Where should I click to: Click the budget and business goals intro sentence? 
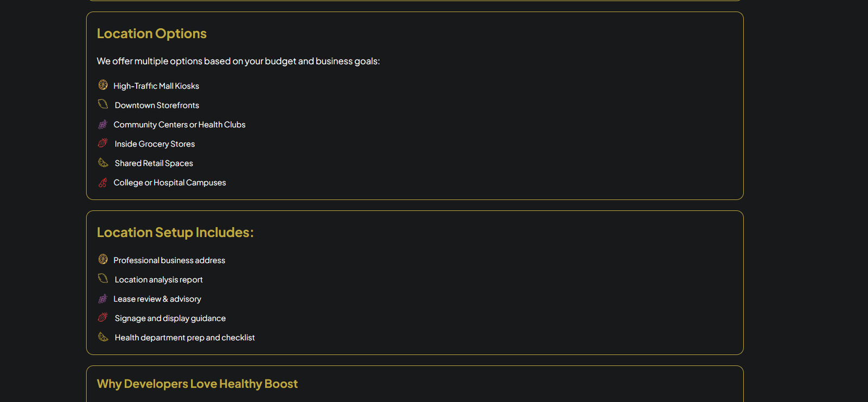pos(238,61)
